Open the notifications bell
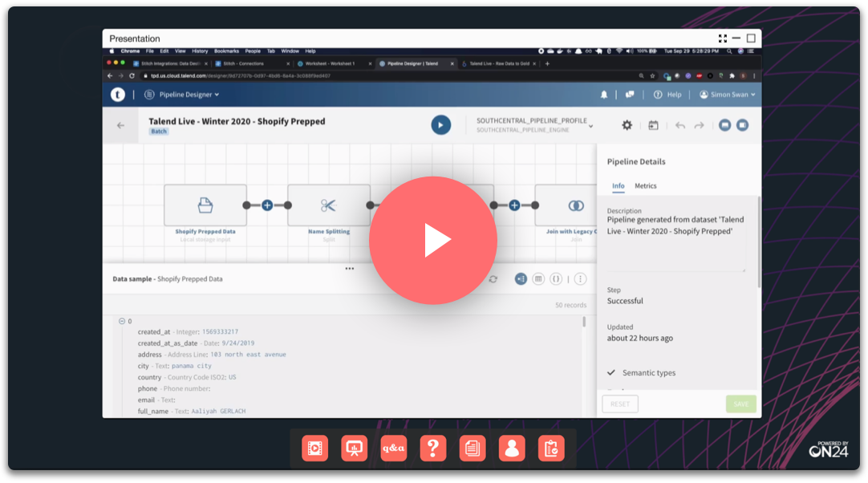This screenshot has width=868, height=483. 604,95
